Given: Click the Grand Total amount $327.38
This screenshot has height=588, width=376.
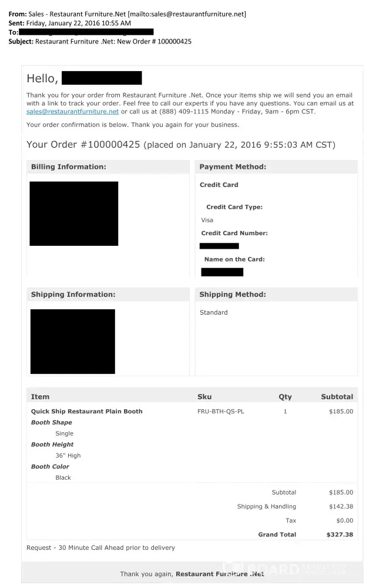Looking at the screenshot, I should 340,534.
